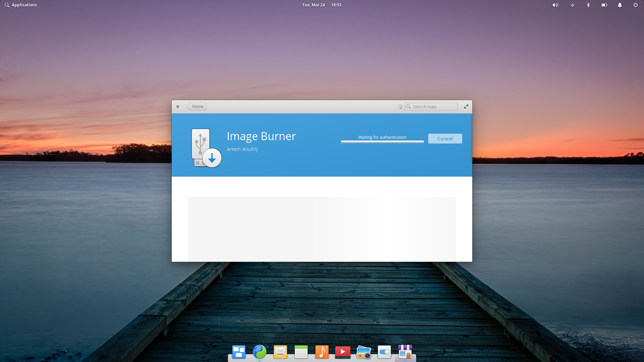Launch the web browser from the dock
This screenshot has height=362, width=644.
(x=260, y=352)
